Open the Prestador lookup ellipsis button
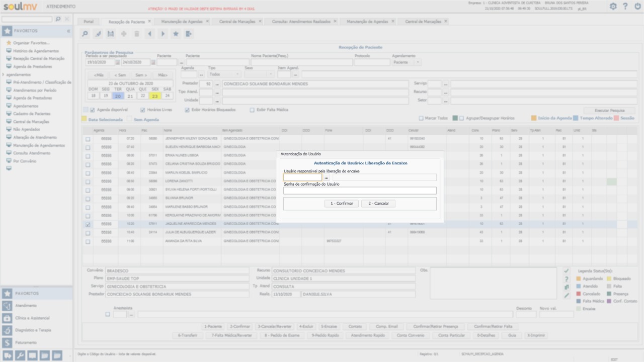The width and height of the screenshot is (644, 362). click(217, 83)
